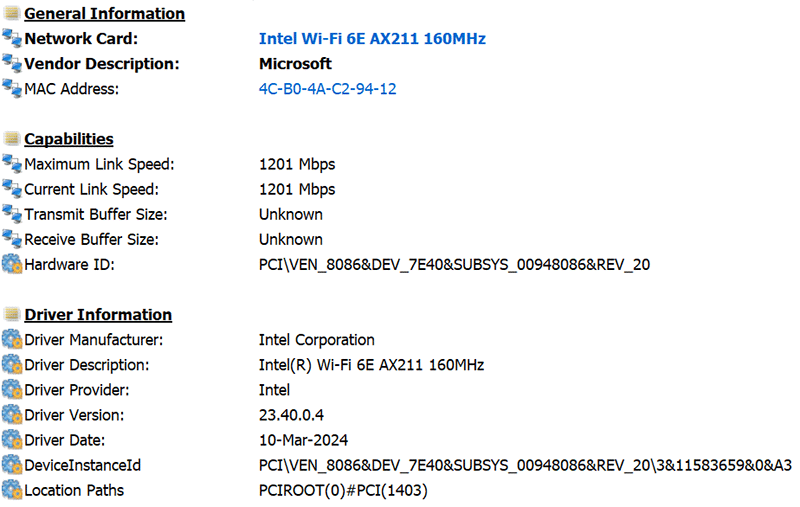Select the Location Paths PCIROOT value
800x507 pixels.
click(343, 490)
